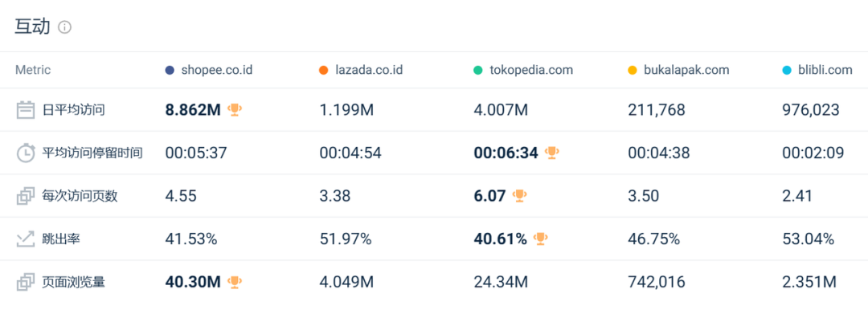Click the trophy beside 8.862M
Screen dimensions: 868x310
235,109
